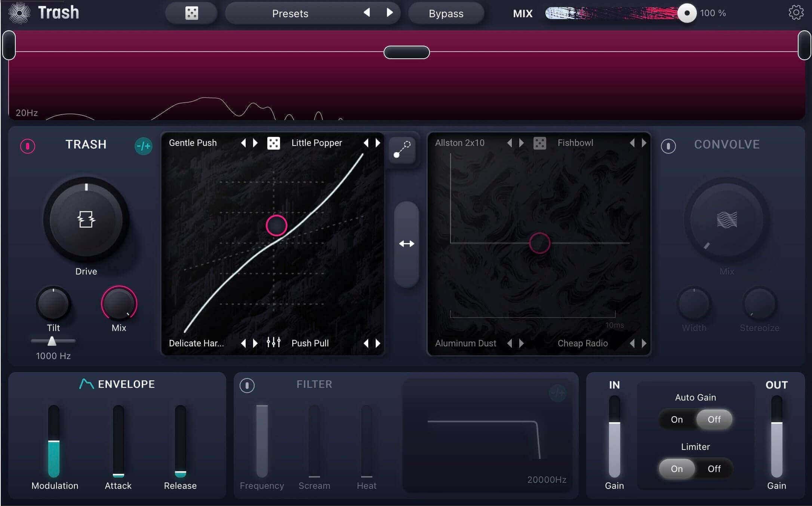The height and width of the screenshot is (506, 812).
Task: Open the Delicate Har... distortion type selector
Action: (x=196, y=343)
